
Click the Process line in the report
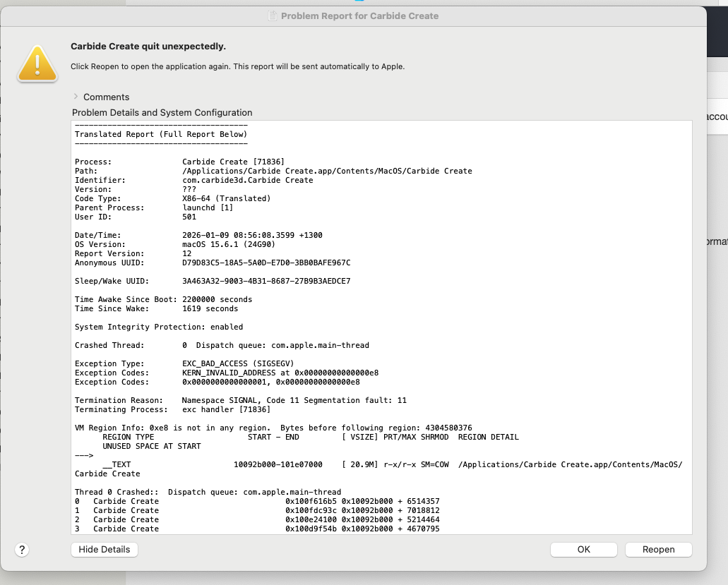(x=179, y=162)
